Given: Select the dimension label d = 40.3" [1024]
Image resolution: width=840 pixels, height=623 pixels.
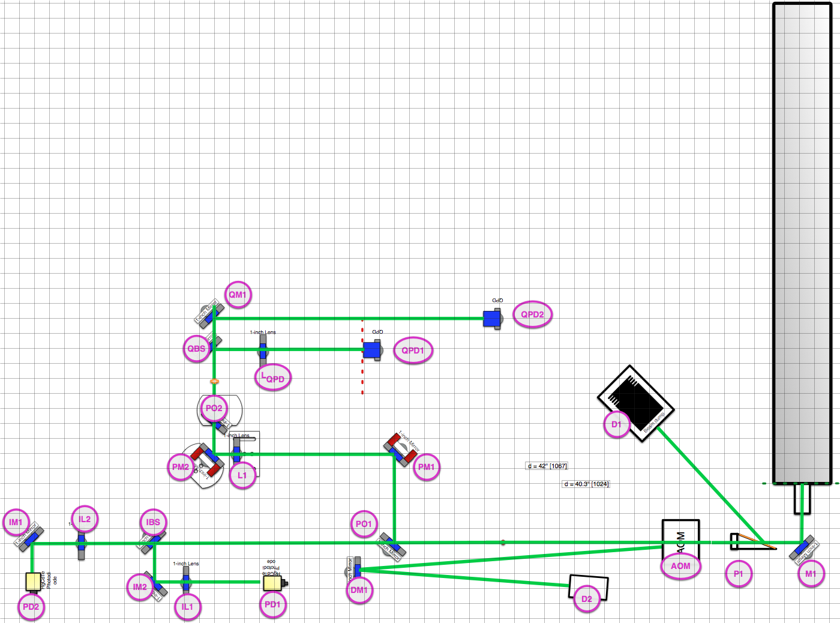Looking at the screenshot, I should click(x=586, y=484).
